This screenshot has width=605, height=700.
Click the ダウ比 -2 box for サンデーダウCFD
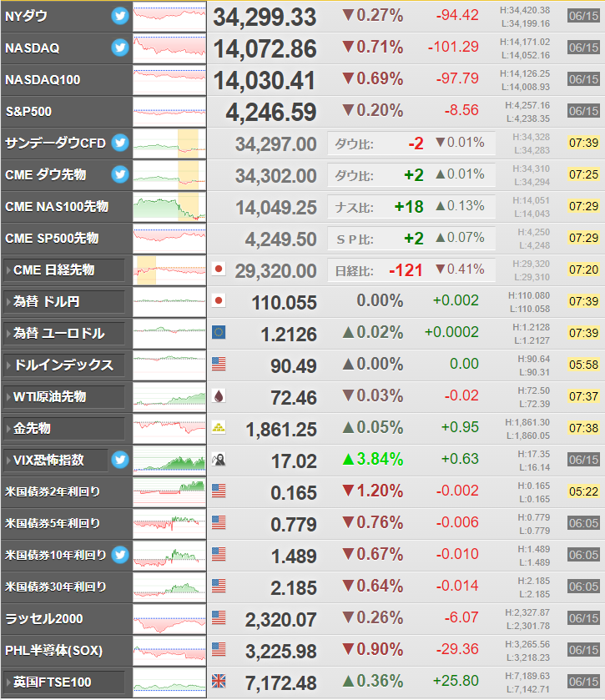411,144
